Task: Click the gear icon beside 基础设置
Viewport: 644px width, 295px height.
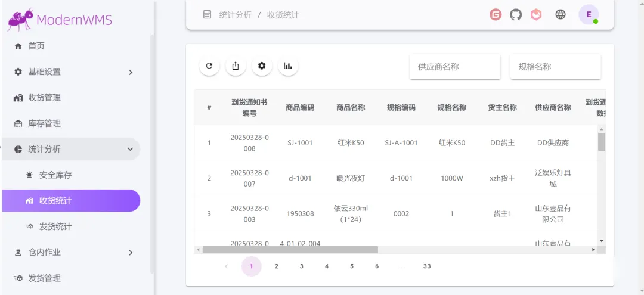Action: 18,72
